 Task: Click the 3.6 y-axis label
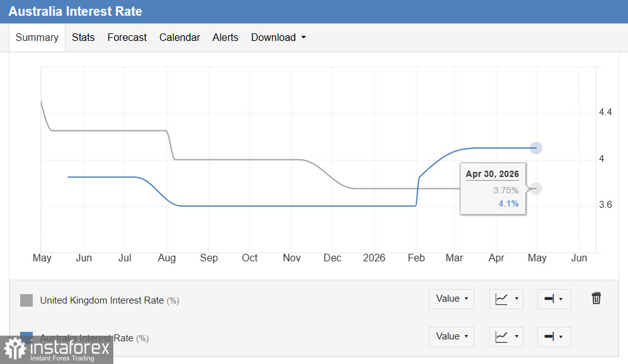[x=605, y=205]
